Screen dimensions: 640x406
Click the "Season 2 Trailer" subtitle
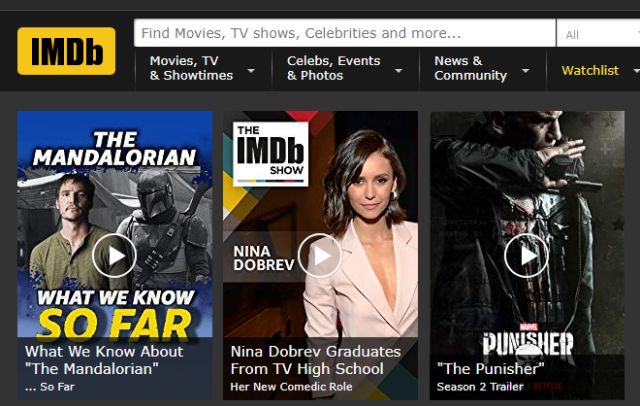click(x=480, y=387)
